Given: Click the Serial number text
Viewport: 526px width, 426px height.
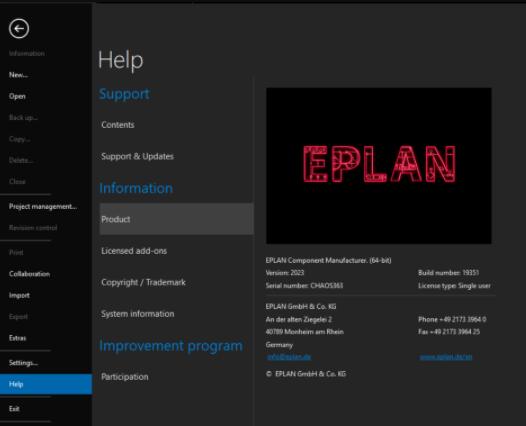Looking at the screenshot, I should [x=304, y=286].
